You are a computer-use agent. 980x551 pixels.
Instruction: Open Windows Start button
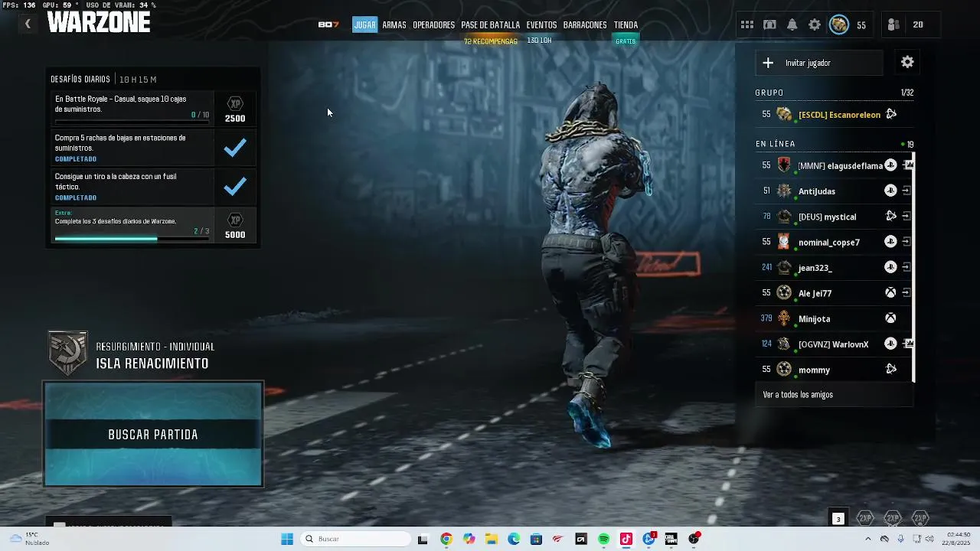287,539
